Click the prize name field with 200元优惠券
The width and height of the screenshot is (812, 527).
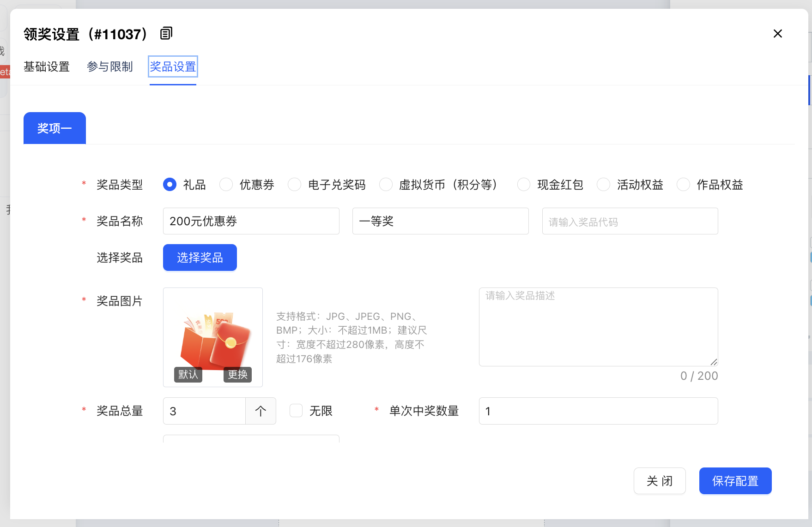[x=251, y=221]
